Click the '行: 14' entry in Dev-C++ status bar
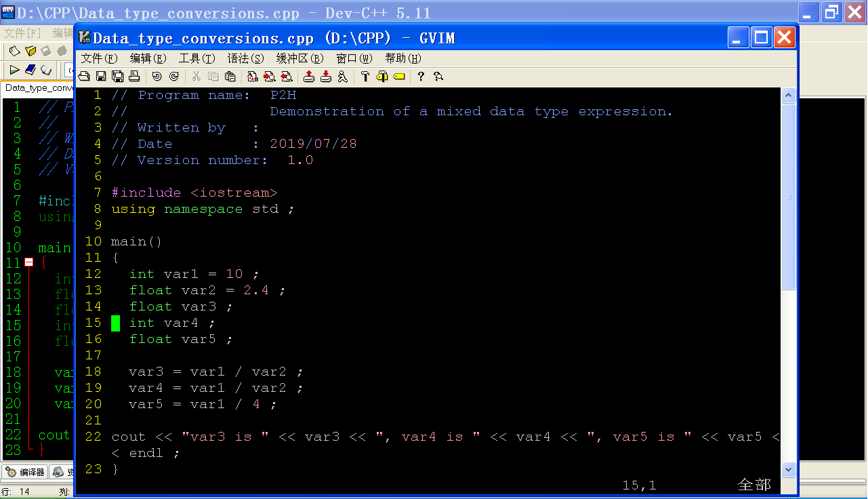Viewport: 868px width, 499px height. (x=16, y=492)
